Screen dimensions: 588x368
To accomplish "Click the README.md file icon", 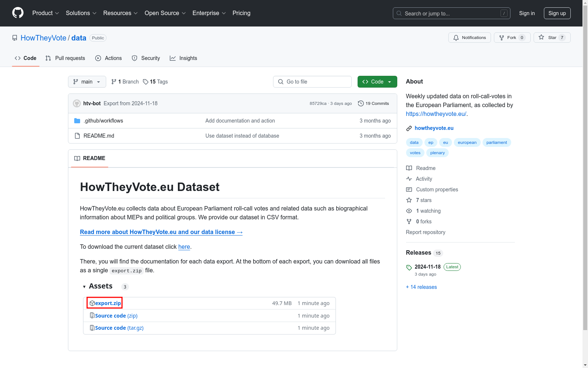I will tap(77, 136).
